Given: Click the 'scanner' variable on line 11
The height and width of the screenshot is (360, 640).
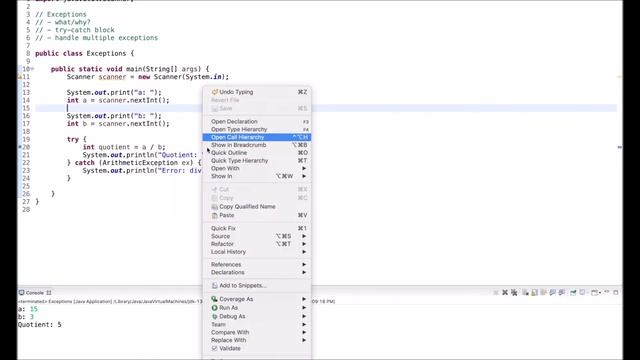Looking at the screenshot, I should pos(112,77).
